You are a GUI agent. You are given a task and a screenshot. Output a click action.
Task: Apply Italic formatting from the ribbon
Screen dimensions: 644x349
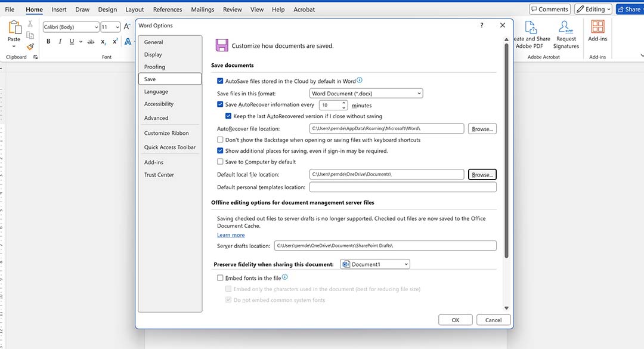click(60, 42)
